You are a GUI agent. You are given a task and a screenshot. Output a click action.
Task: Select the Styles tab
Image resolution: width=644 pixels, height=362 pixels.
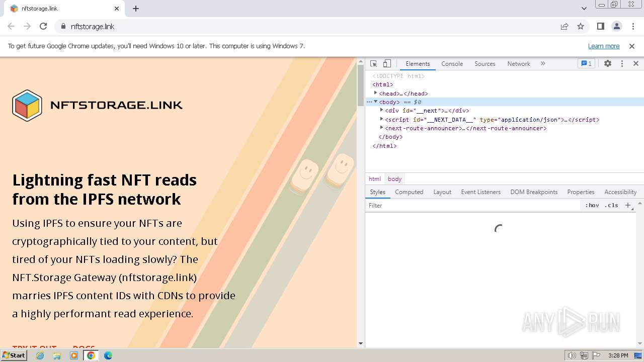(x=377, y=192)
